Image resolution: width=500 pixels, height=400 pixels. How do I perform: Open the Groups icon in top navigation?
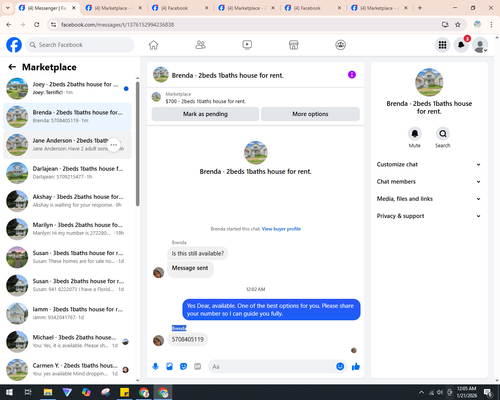tap(340, 45)
